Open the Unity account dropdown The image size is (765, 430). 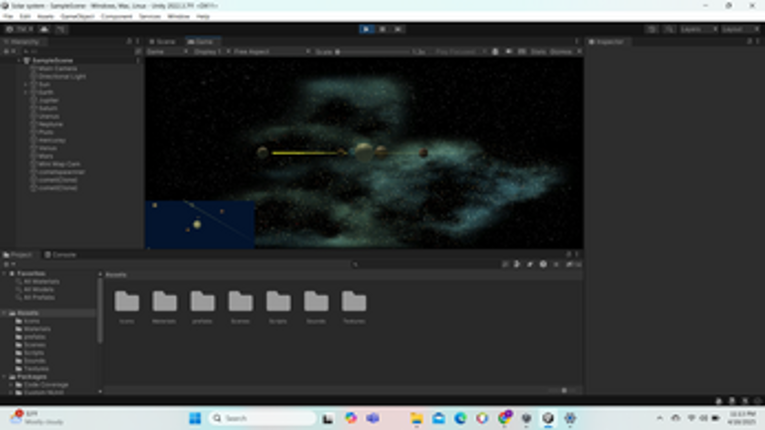pyautogui.click(x=20, y=29)
